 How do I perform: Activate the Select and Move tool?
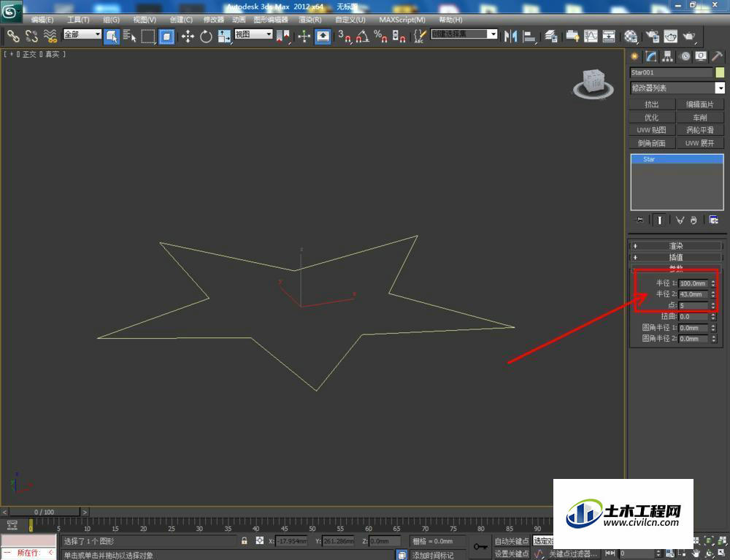pyautogui.click(x=188, y=36)
